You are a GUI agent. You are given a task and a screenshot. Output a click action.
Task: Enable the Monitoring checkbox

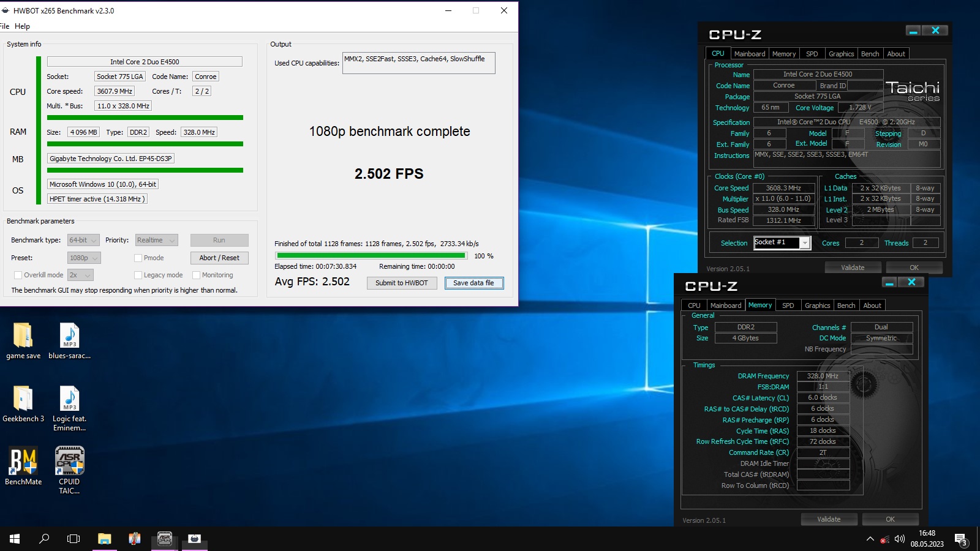click(x=196, y=275)
